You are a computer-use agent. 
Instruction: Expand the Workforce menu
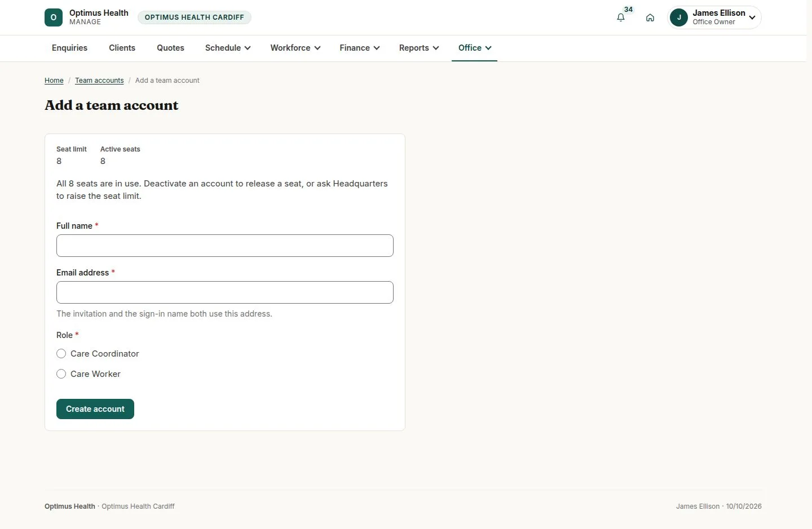[295, 48]
